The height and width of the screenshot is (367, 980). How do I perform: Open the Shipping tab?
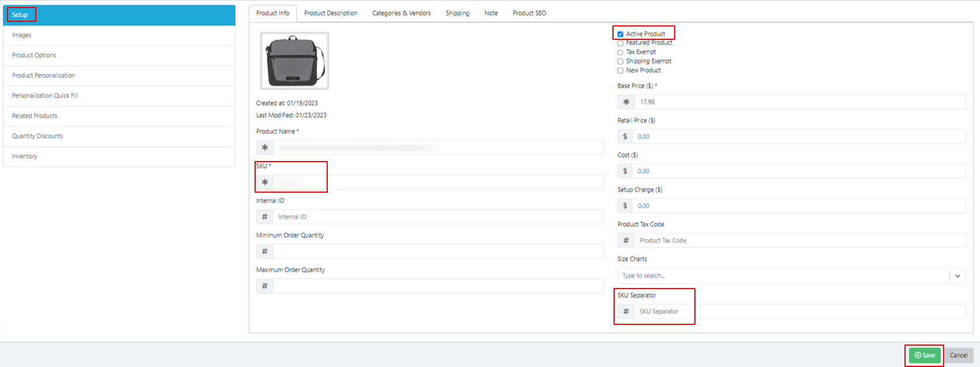pos(458,13)
